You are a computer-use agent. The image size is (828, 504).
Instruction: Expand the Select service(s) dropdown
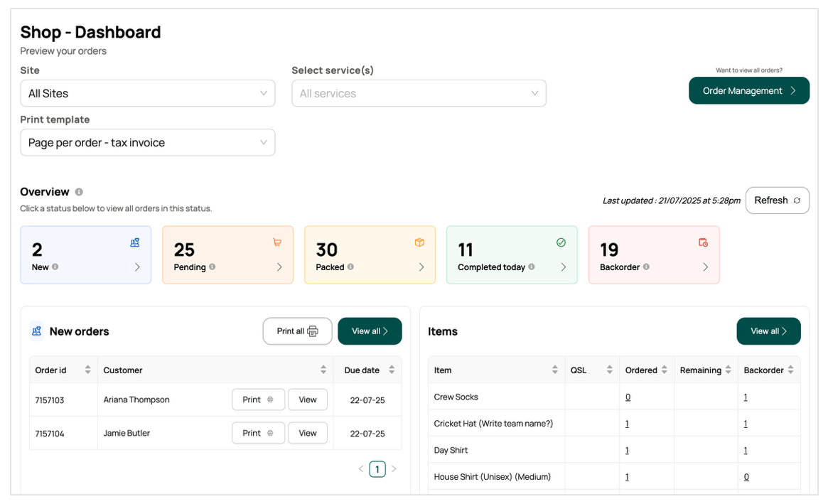[x=419, y=93]
